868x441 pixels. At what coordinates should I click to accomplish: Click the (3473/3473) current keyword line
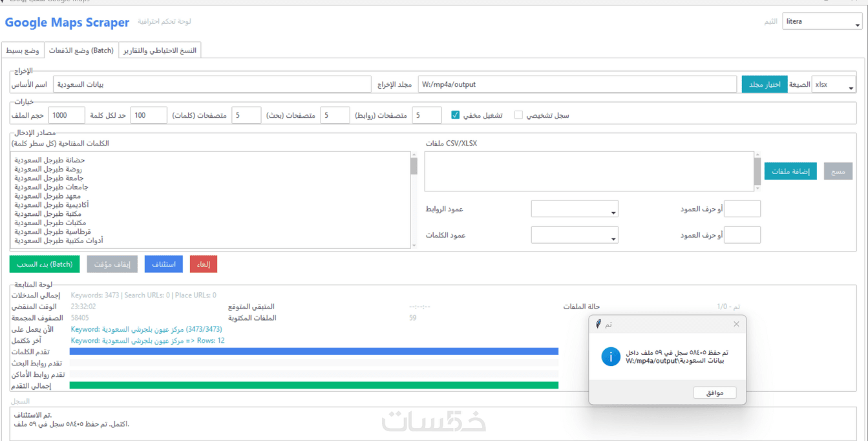(146, 329)
